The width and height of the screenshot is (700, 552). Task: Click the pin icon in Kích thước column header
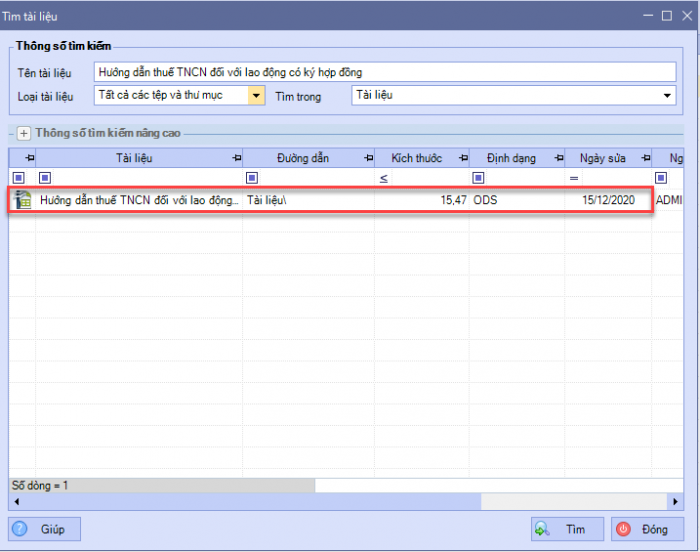pos(463,159)
